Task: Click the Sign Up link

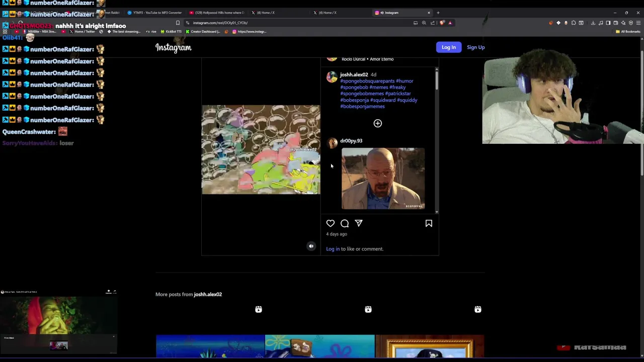Action: tap(475, 47)
